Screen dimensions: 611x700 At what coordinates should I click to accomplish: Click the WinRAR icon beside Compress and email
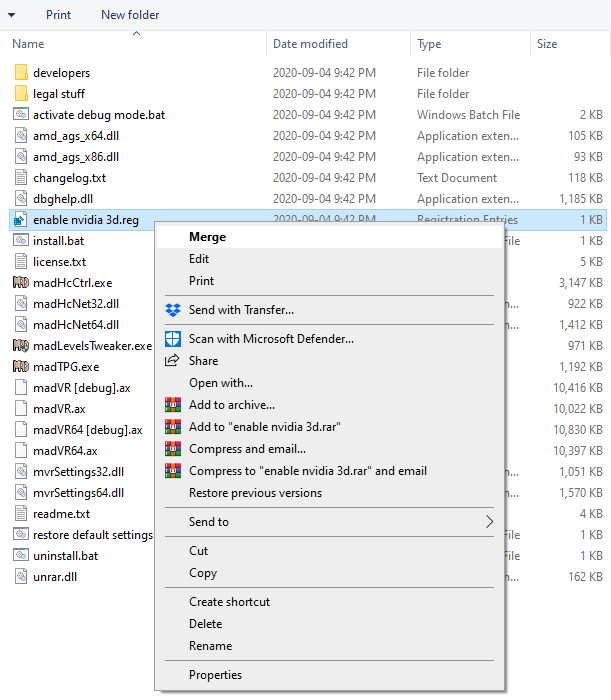tap(173, 448)
